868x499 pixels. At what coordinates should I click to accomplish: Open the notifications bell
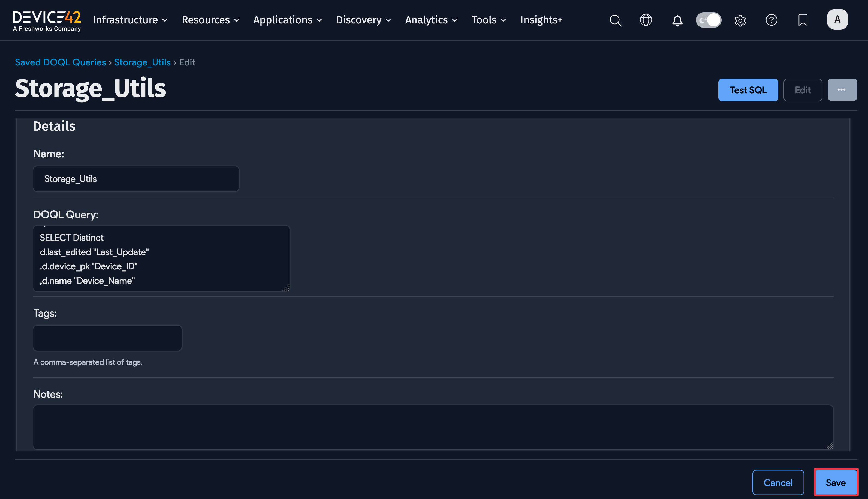(x=677, y=20)
